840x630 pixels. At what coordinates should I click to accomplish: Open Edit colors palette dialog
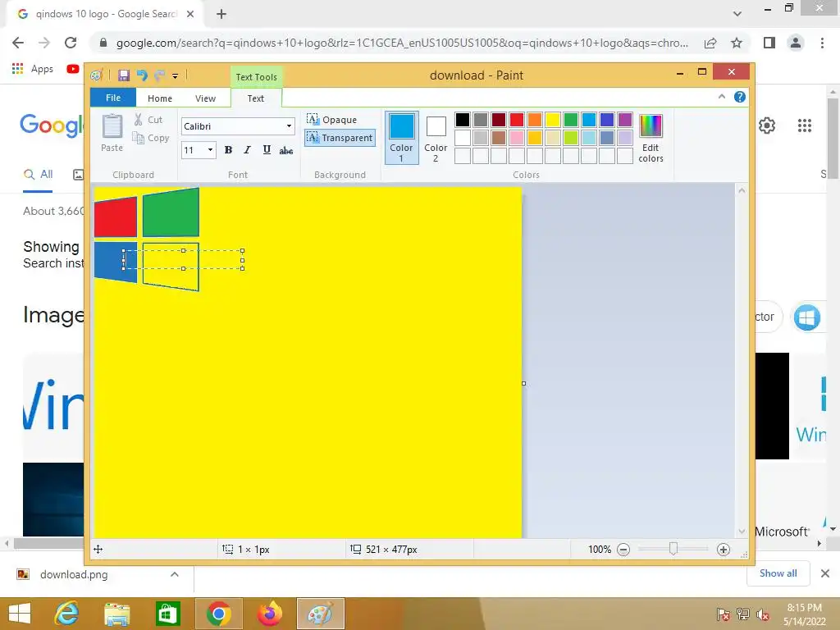pos(651,138)
